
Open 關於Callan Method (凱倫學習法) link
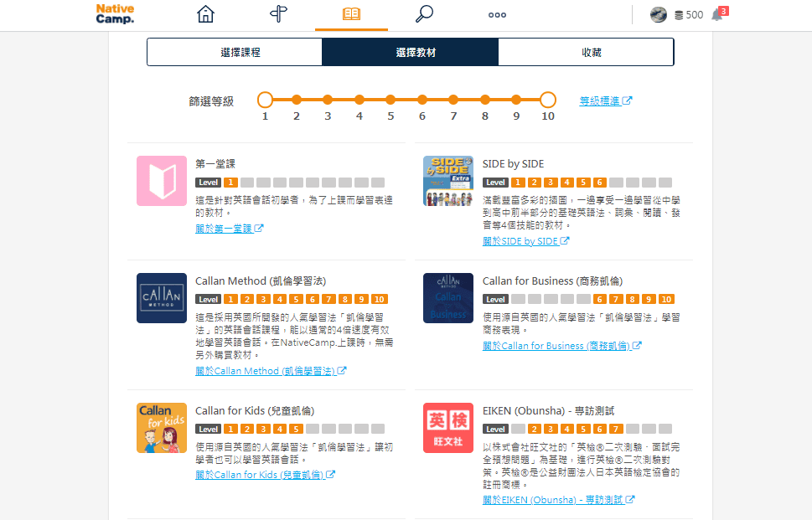pos(265,369)
